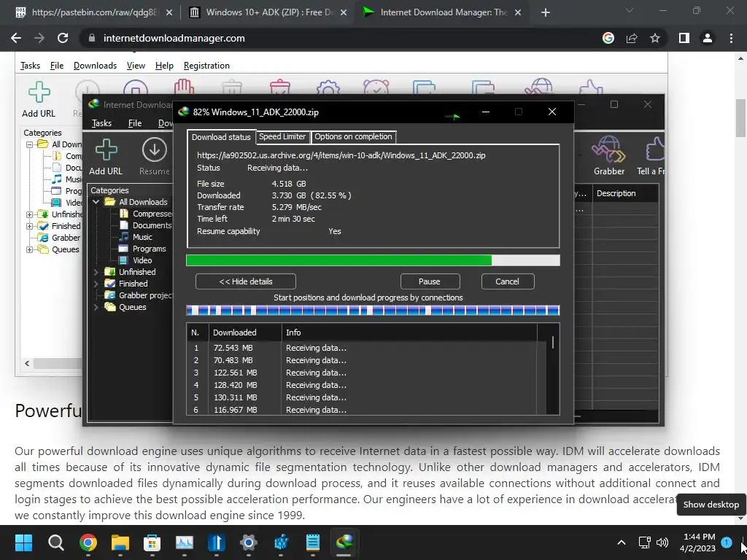Click the left scroll arrow in light IDM
The width and height of the screenshot is (747, 560).
[27, 363]
